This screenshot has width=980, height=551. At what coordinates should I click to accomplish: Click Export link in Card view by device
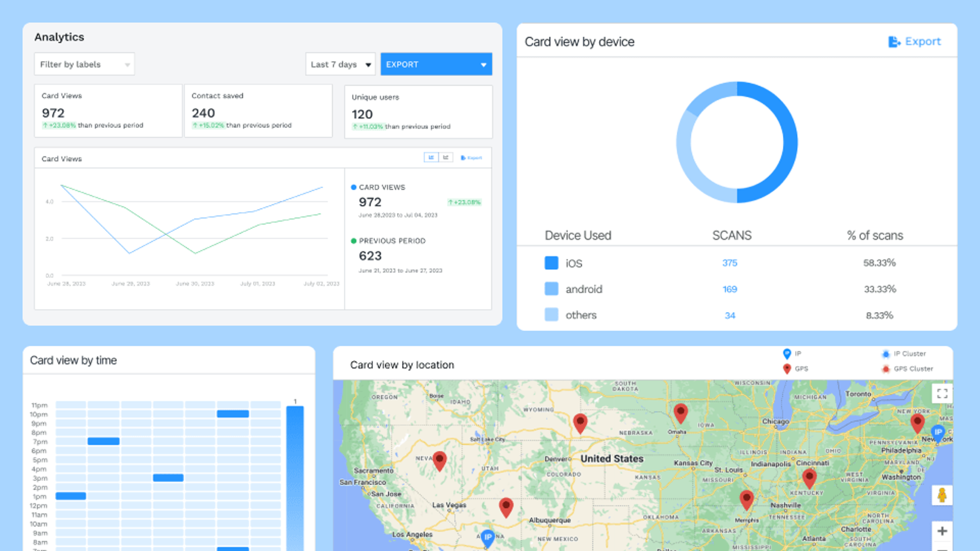915,41
